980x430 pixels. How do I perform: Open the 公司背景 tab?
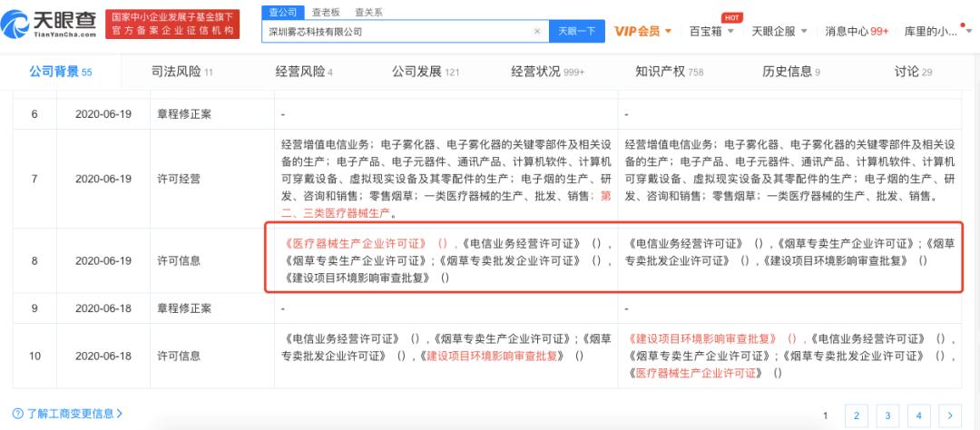61,72
